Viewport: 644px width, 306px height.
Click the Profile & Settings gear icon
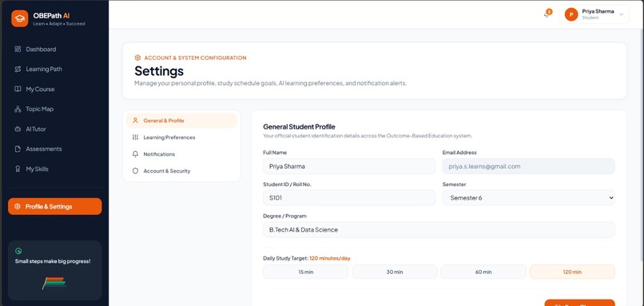pyautogui.click(x=18, y=207)
